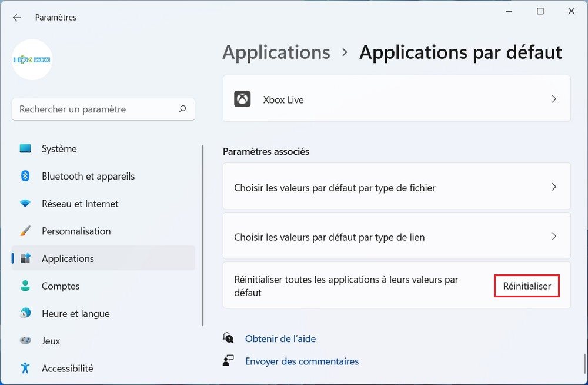Click the back arrow in title bar
The image size is (588, 385).
[16, 18]
